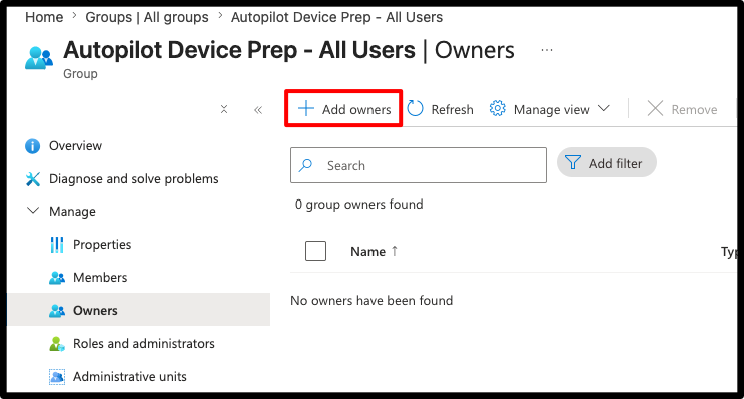This screenshot has width=744, height=399.
Task: Click the Diagnose and solve problems wrench icon
Action: 33,179
